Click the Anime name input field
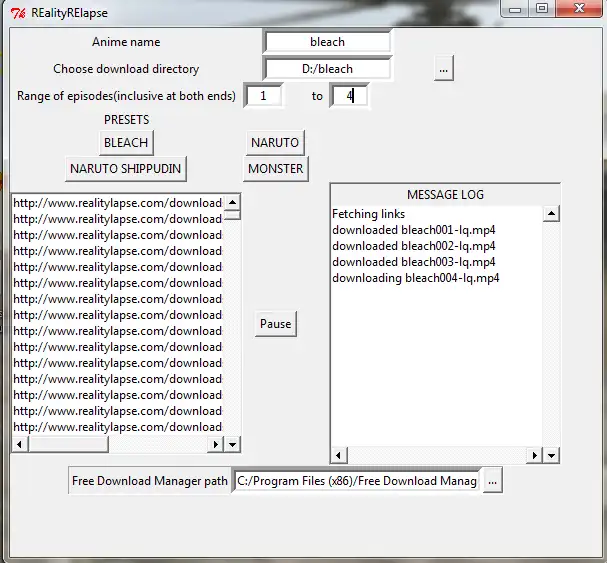607x563 pixels. click(327, 41)
